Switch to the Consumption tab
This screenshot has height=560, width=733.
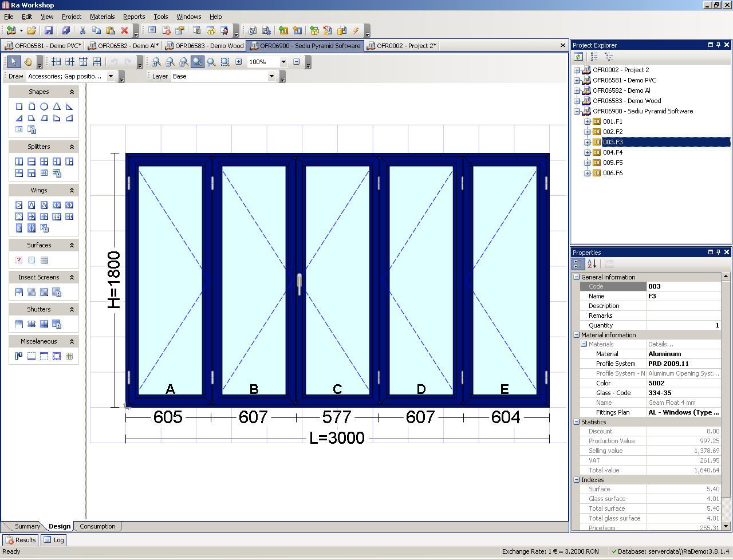tap(97, 526)
